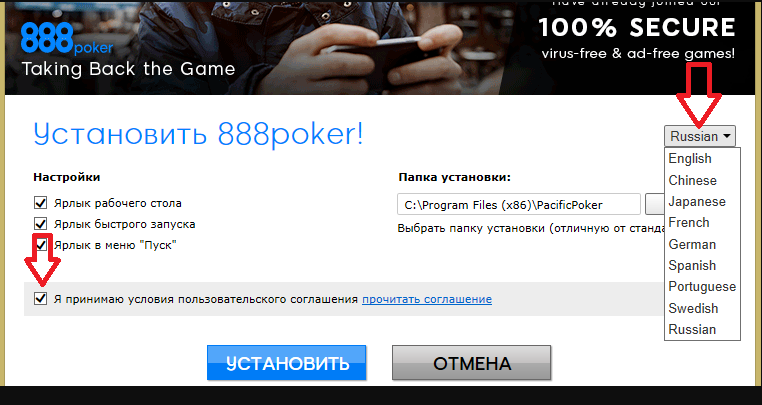
Task: Select German from the language list
Action: [x=692, y=244]
